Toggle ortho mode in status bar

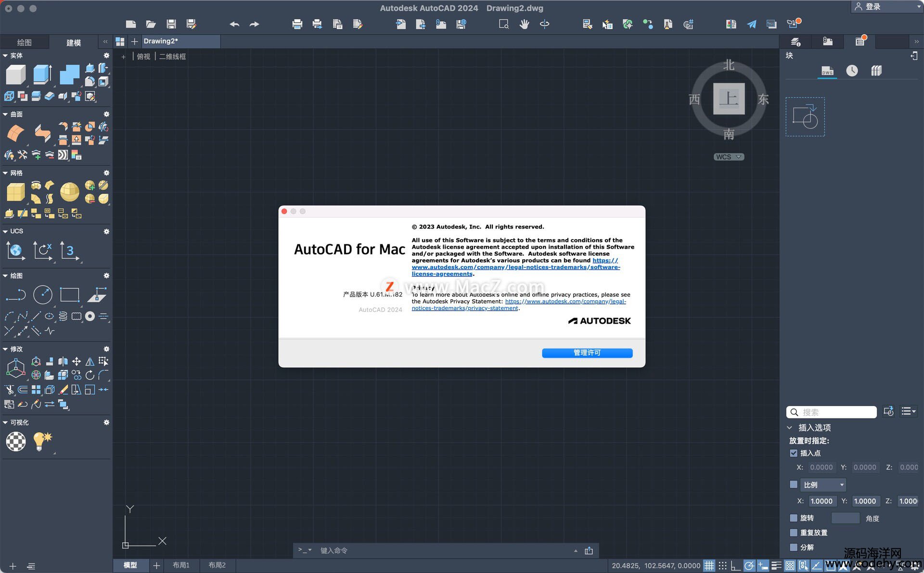(x=736, y=566)
